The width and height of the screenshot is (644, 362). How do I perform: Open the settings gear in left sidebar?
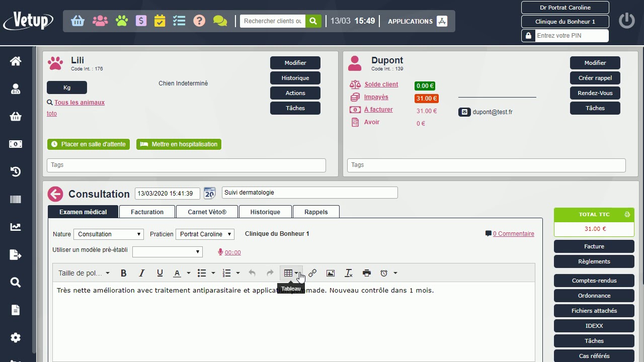[16, 338]
